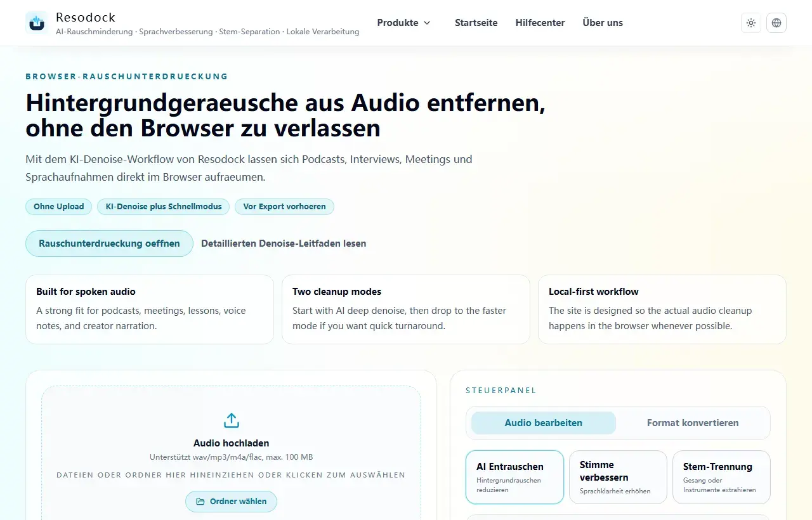The image size is (812, 520).
Task: Click the upload arrow icon
Action: [x=232, y=420]
